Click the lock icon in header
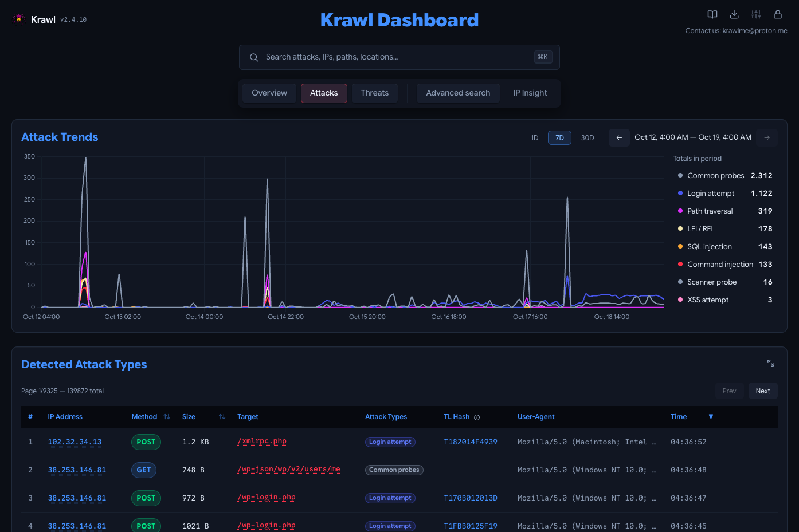This screenshot has height=532, width=799. [778, 14]
